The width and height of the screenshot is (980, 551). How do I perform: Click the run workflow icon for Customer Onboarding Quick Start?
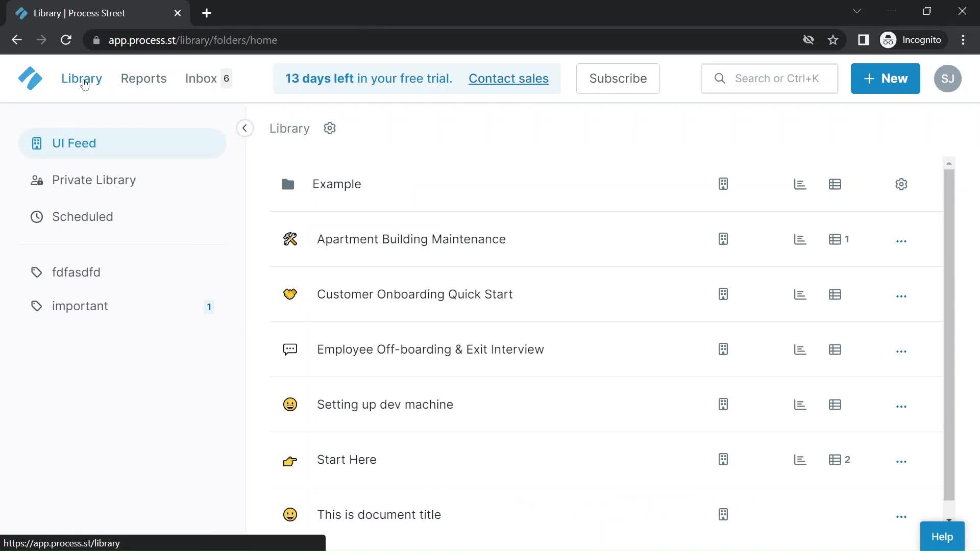point(723,294)
